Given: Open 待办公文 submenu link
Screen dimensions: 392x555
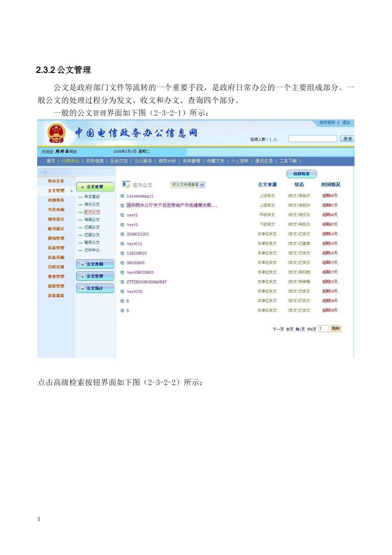Looking at the screenshot, I should click(x=92, y=204).
